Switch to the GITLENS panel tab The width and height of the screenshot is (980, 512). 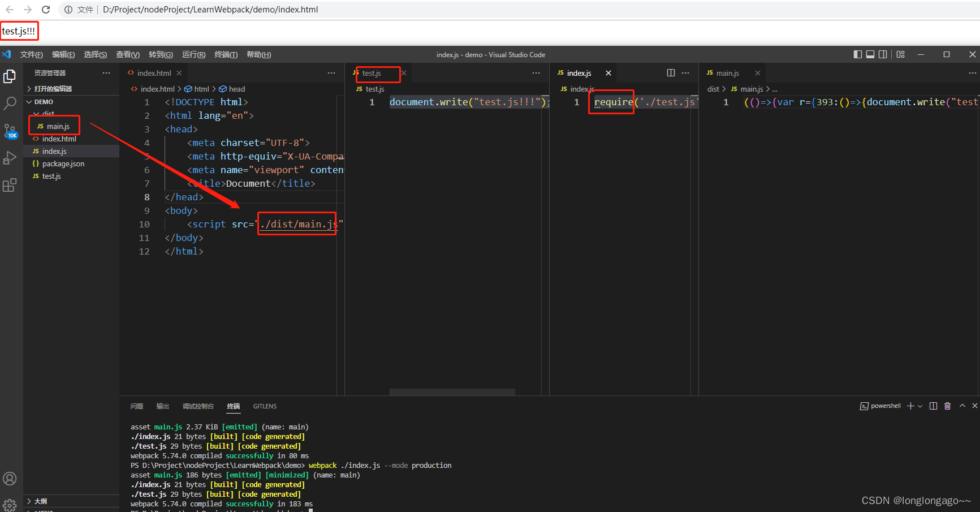(265, 406)
